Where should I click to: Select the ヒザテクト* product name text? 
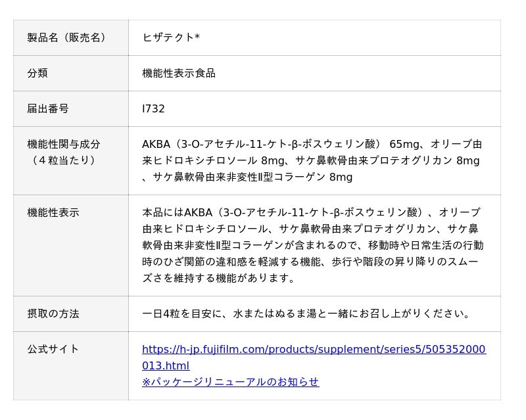(x=171, y=37)
